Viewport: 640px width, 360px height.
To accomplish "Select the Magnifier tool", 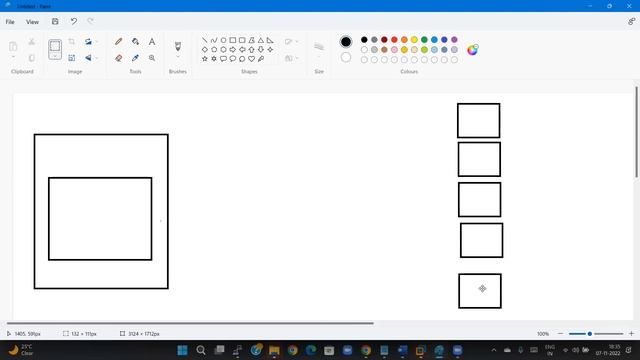I will tap(152, 58).
